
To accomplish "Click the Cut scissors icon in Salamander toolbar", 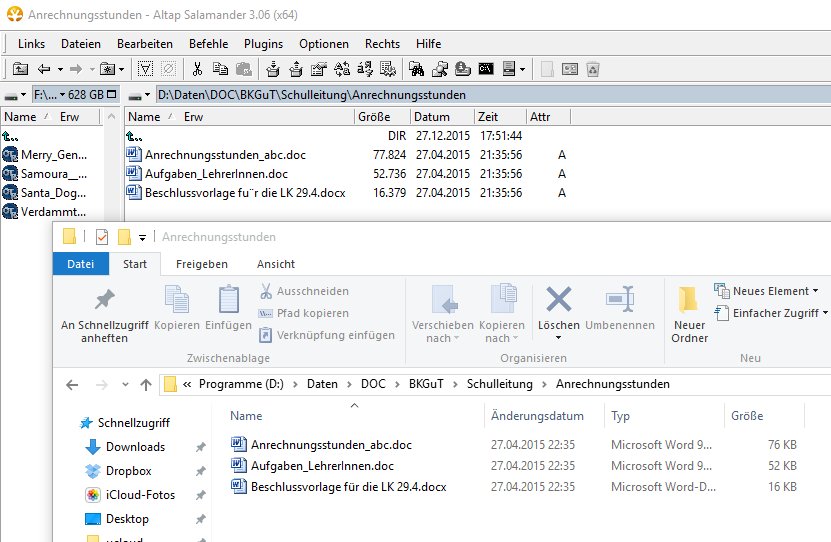I will 198,69.
